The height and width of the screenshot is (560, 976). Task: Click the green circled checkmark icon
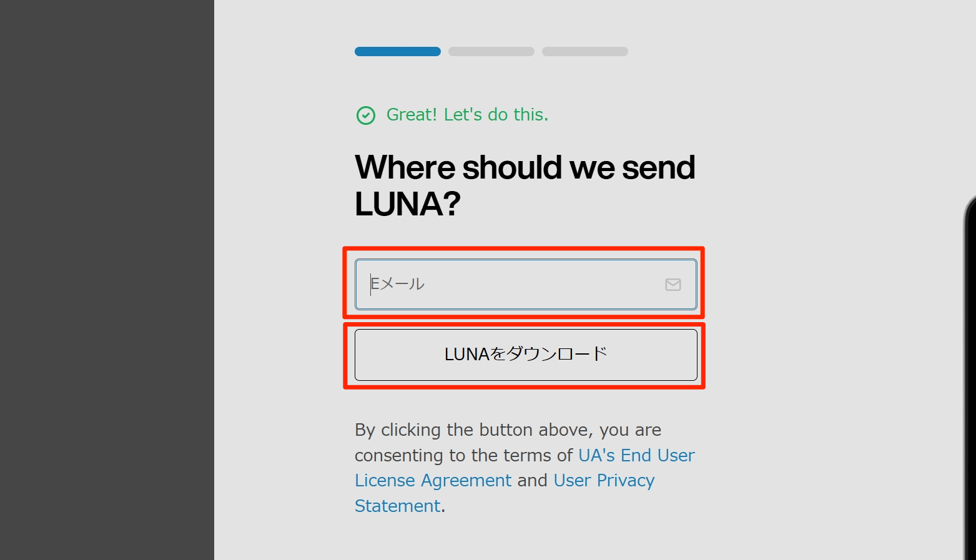pos(365,115)
